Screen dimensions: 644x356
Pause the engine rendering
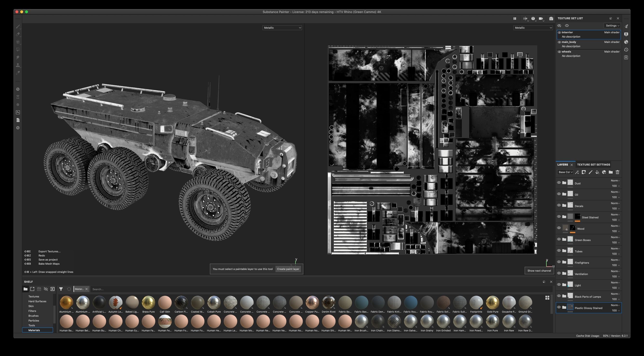click(515, 19)
